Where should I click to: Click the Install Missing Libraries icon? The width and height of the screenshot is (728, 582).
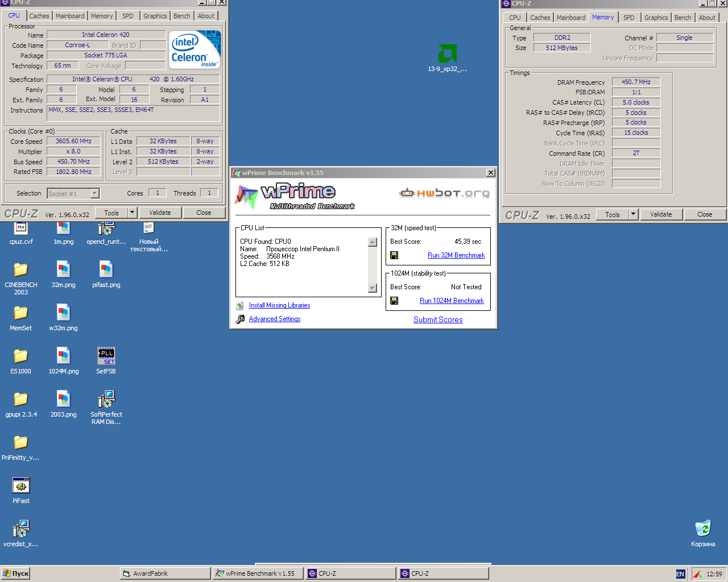click(x=240, y=305)
